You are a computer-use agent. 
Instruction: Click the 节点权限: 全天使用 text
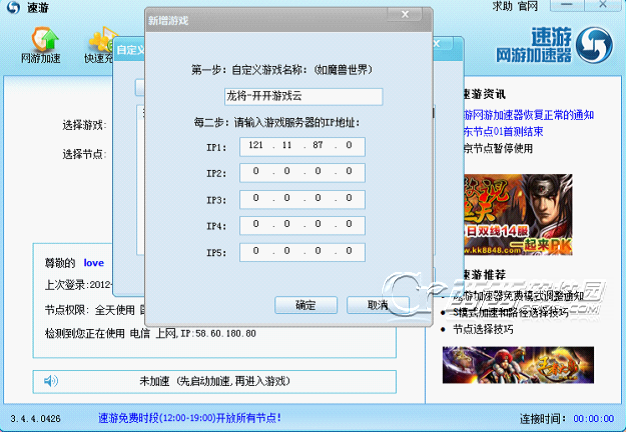pyautogui.click(x=90, y=310)
